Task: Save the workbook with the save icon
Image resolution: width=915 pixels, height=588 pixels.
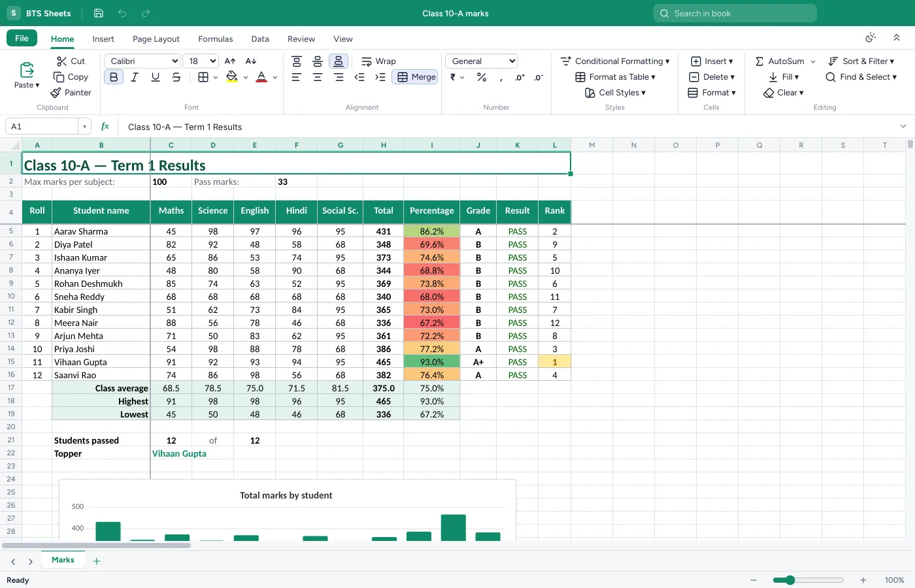Action: pos(99,13)
